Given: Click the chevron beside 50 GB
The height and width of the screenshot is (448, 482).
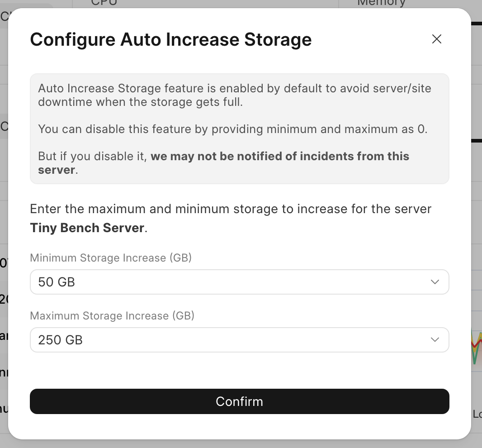Looking at the screenshot, I should [435, 282].
